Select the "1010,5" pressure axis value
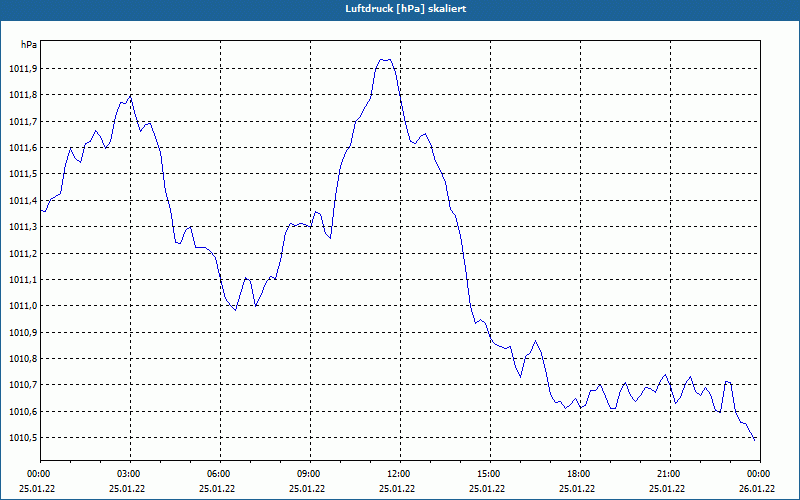 23,438
